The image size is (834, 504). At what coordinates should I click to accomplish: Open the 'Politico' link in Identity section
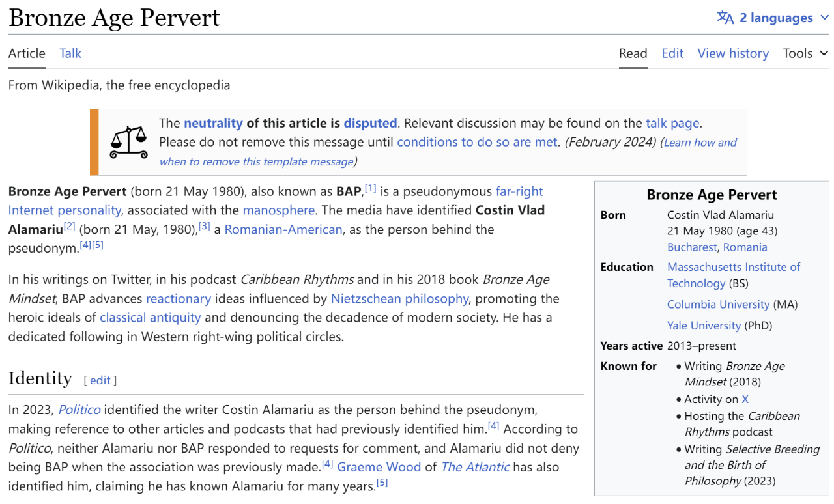tap(79, 410)
